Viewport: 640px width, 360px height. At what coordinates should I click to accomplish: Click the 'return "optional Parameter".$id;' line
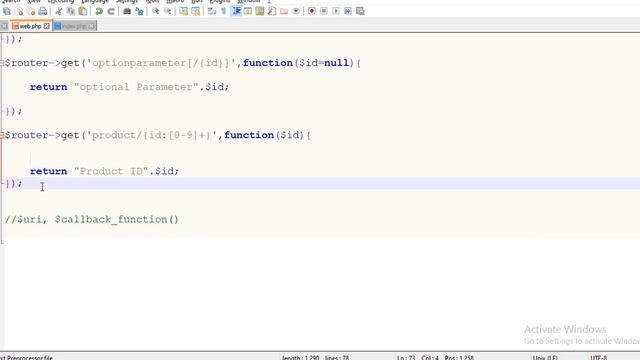click(x=129, y=87)
